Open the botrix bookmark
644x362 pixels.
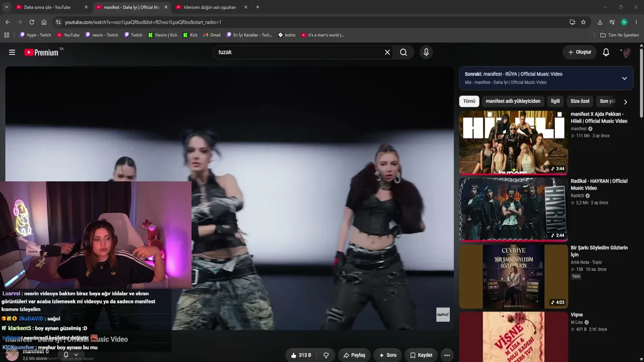tap(287, 35)
